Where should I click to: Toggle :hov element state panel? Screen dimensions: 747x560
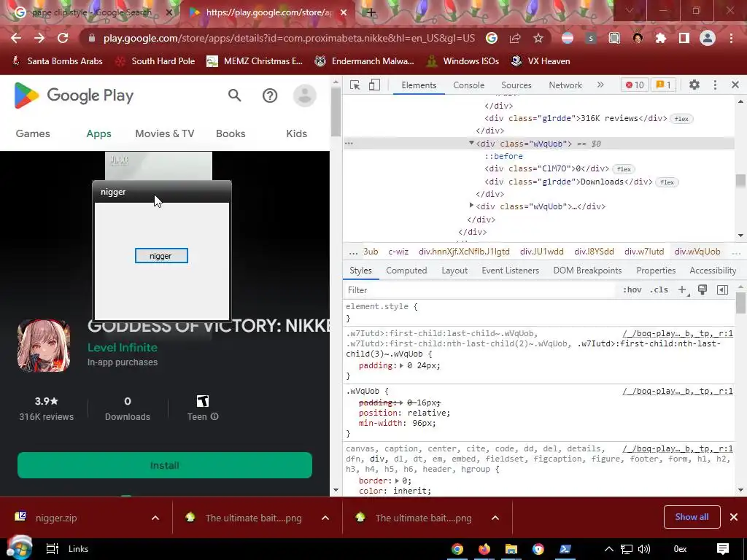(x=632, y=289)
